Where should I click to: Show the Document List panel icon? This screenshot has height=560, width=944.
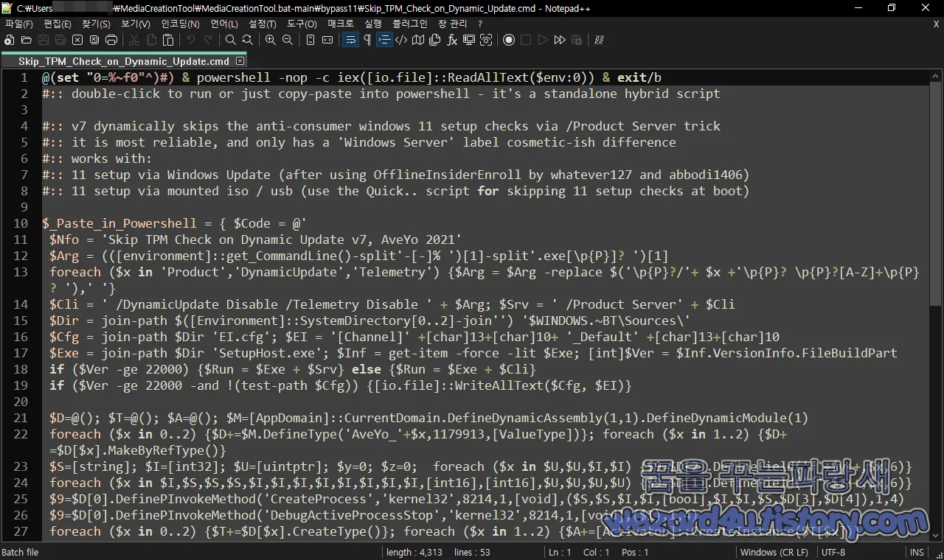pyautogui.click(x=435, y=40)
